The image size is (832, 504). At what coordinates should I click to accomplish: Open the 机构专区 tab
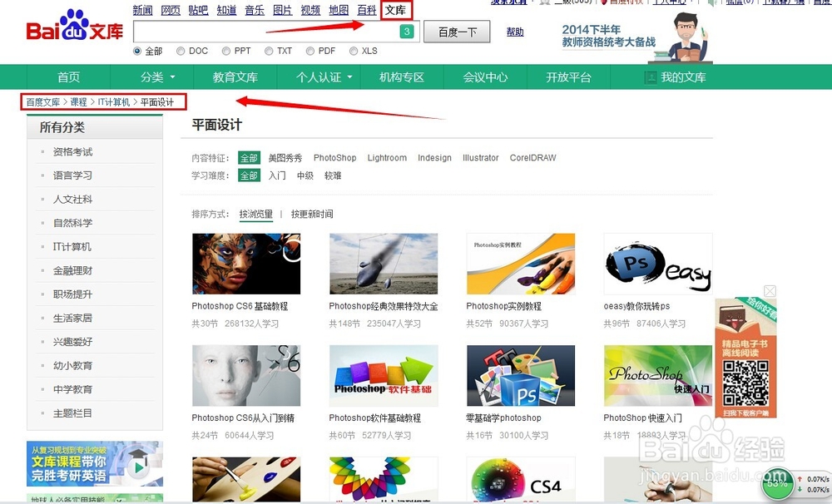[402, 77]
